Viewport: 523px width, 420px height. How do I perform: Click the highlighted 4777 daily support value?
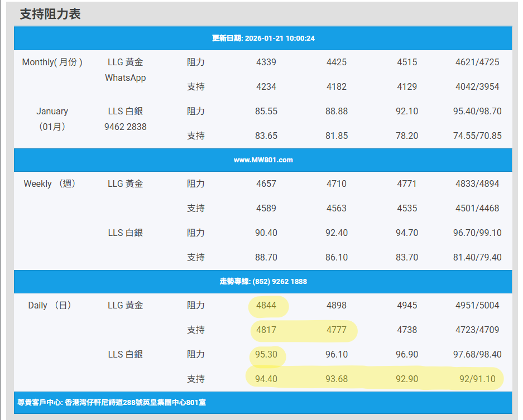pyautogui.click(x=337, y=330)
